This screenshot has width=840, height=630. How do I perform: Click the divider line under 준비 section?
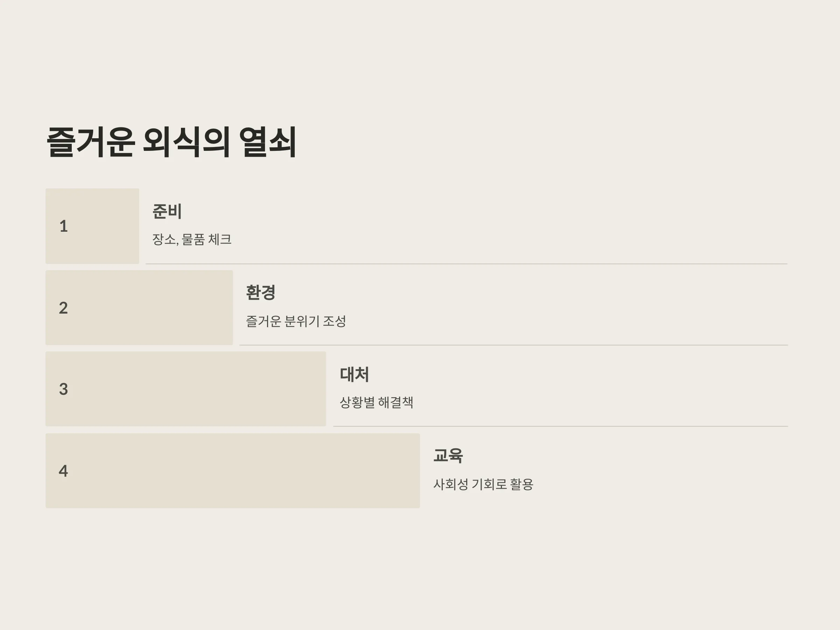coord(466,264)
